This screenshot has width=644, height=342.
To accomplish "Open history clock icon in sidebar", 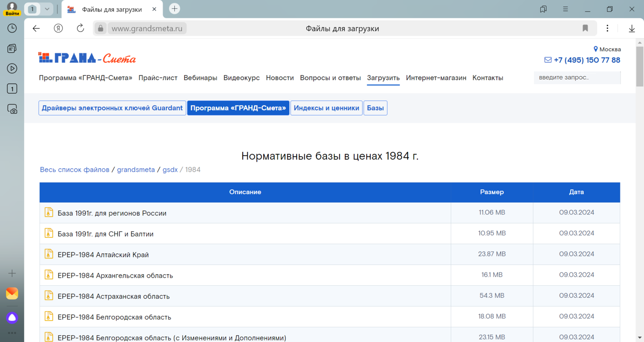I will 12,28.
